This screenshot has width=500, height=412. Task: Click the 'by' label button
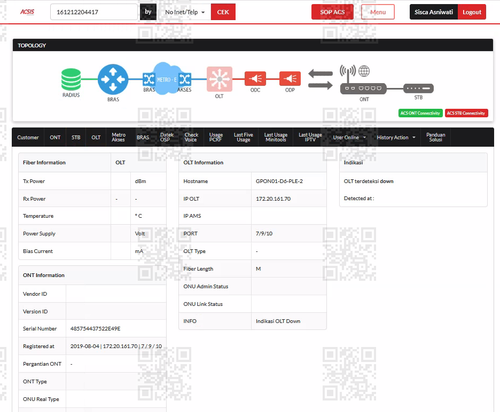148,12
